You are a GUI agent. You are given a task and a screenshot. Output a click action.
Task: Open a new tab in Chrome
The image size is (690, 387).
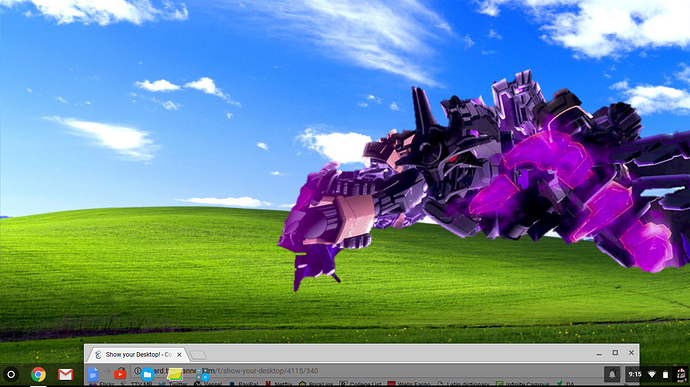198,355
